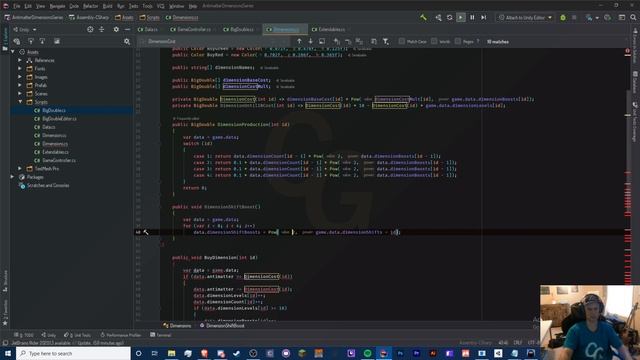This screenshot has width=640, height=360.
Task: Click the Search Everywhere magnifier in top-right toolbar
Action: tap(633, 18)
